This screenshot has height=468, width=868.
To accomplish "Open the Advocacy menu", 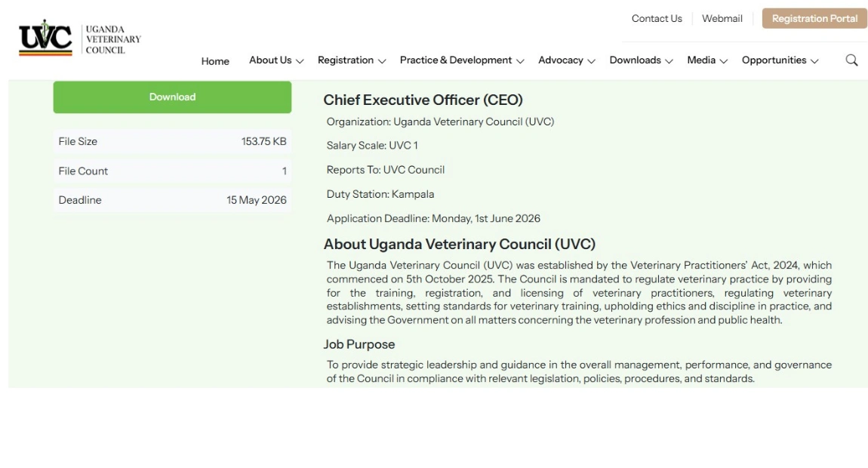I will (x=561, y=60).
